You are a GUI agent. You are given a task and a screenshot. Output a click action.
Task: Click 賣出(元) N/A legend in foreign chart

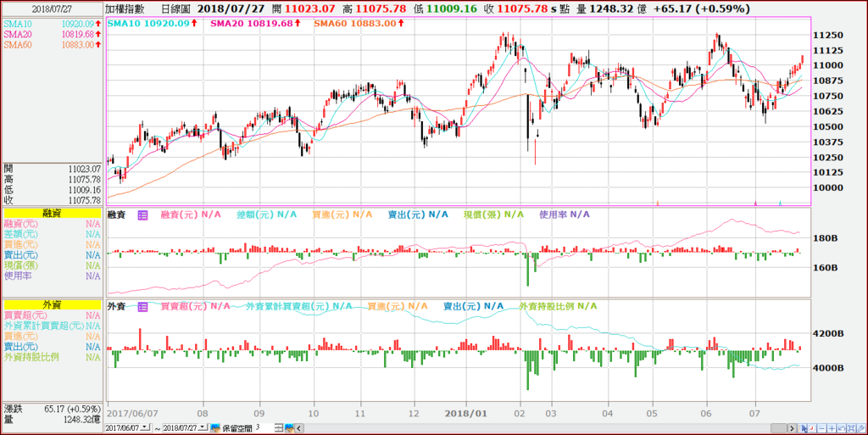473,306
